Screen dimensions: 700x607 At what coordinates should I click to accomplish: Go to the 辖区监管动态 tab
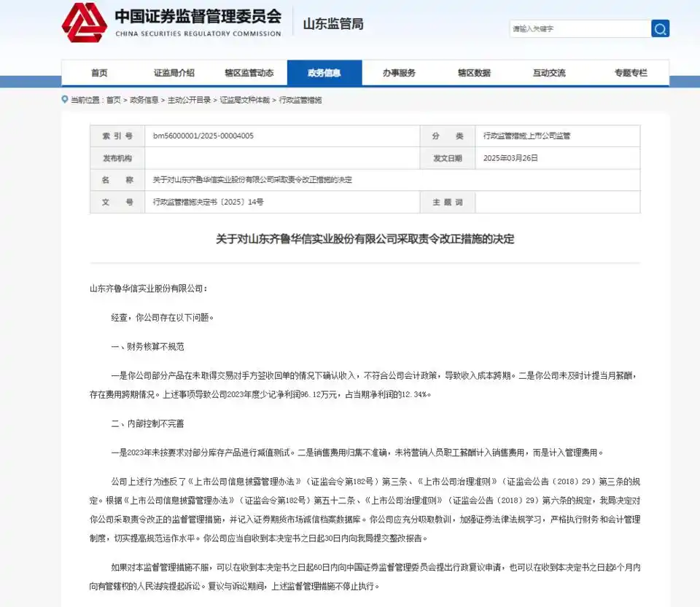pyautogui.click(x=249, y=73)
